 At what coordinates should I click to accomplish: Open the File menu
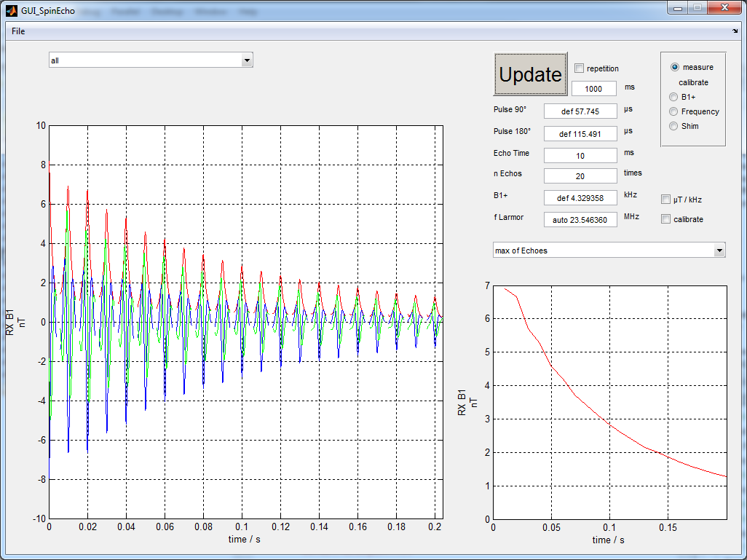click(18, 31)
